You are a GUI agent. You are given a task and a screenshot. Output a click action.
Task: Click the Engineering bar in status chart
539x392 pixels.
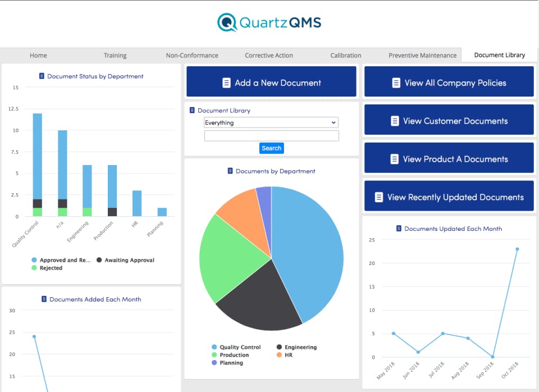(88, 186)
